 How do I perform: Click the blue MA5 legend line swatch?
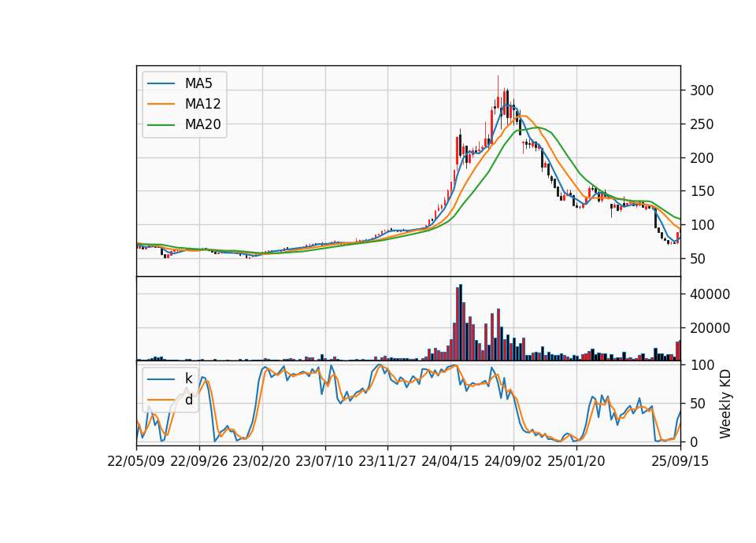coord(161,83)
